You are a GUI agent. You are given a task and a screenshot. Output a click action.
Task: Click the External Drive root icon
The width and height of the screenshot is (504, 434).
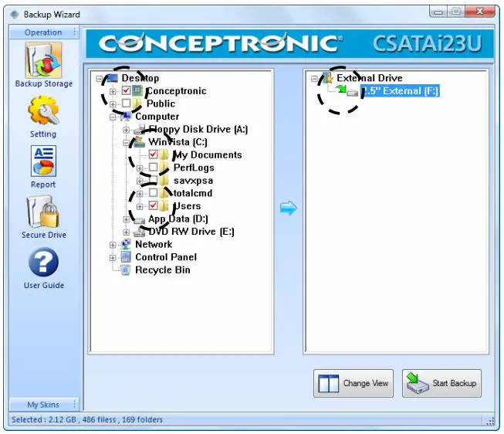[327, 78]
